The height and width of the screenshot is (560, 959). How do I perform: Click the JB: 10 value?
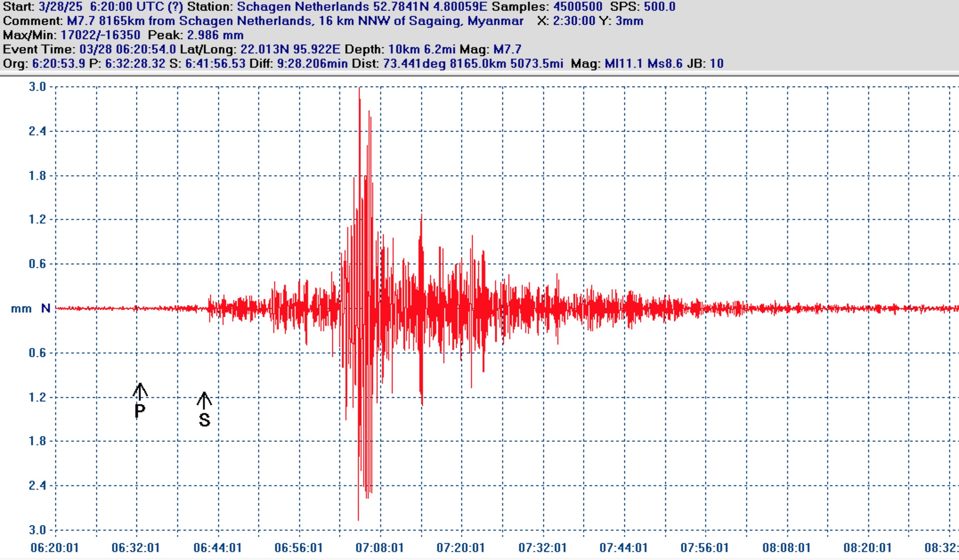click(x=716, y=64)
